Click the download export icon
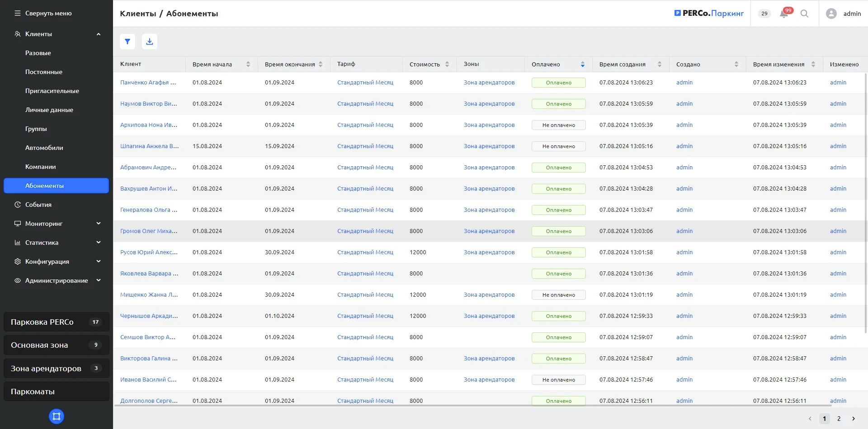The height and width of the screenshot is (429, 868). point(150,42)
